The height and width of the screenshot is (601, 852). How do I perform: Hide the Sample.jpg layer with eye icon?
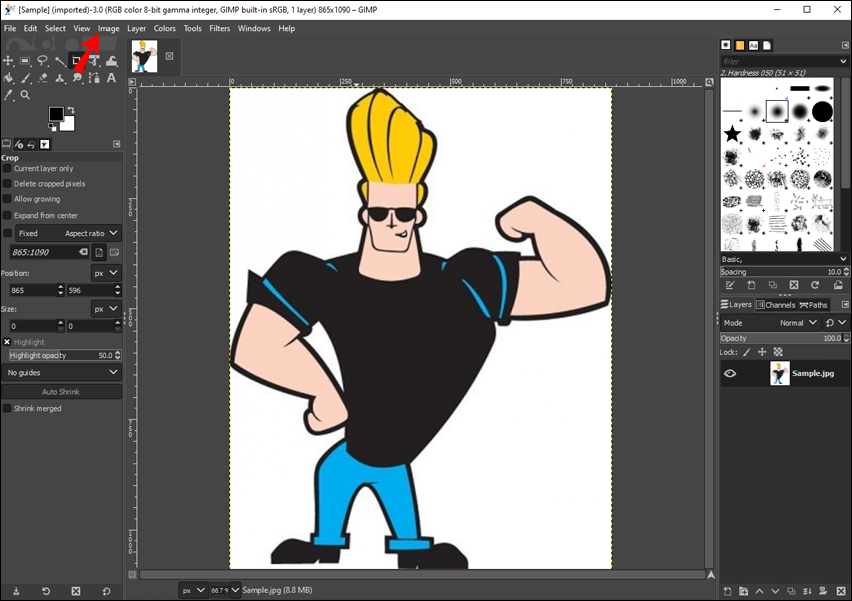tap(730, 374)
